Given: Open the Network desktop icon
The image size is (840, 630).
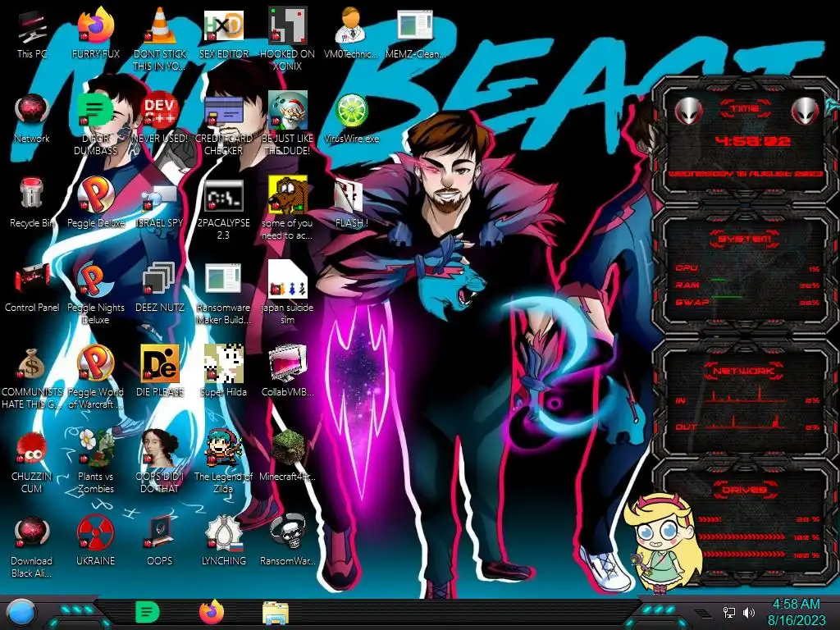Looking at the screenshot, I should (x=32, y=111).
